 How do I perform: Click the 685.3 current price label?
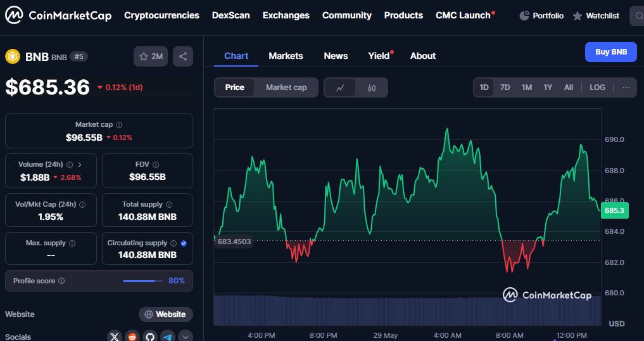point(614,210)
